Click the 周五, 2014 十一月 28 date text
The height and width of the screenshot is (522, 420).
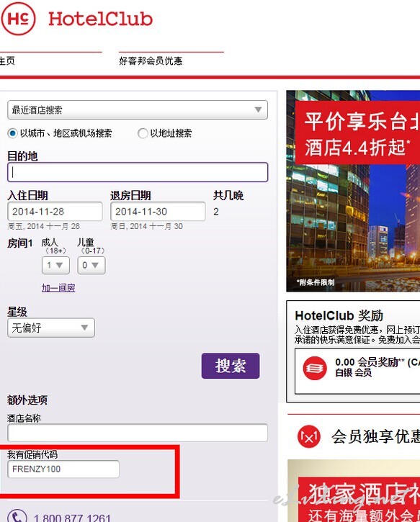click(44, 226)
